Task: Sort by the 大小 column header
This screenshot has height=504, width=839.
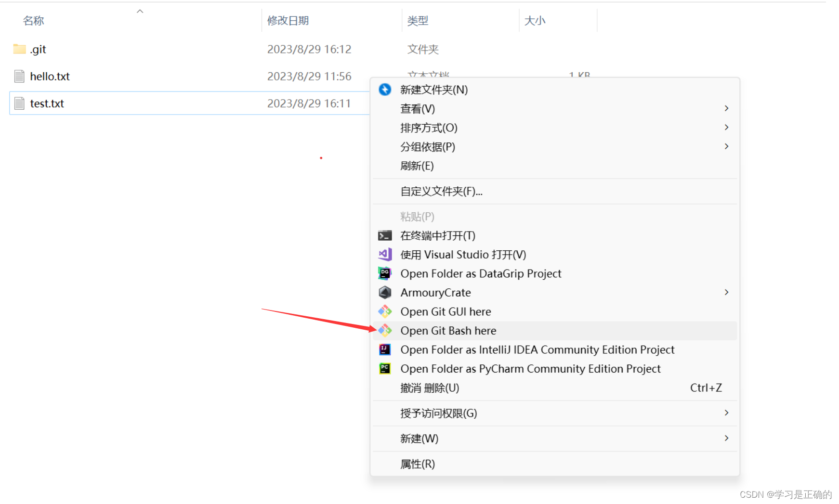Action: (x=535, y=21)
